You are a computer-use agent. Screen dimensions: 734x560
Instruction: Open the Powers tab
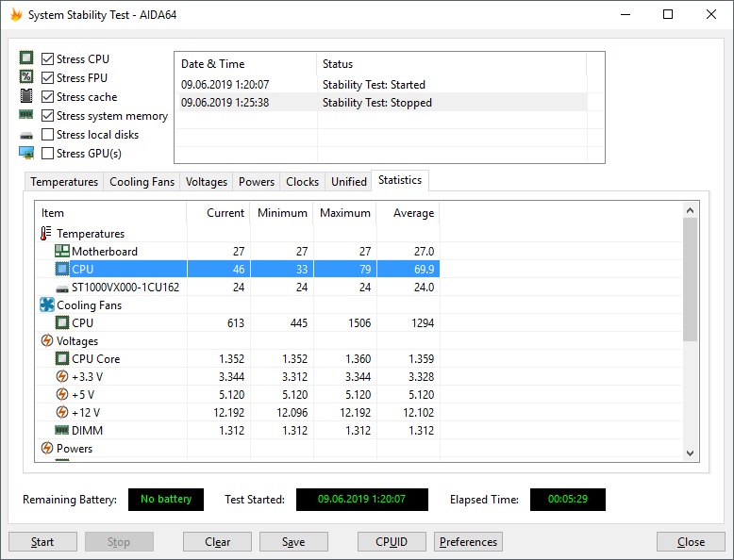coord(257,182)
